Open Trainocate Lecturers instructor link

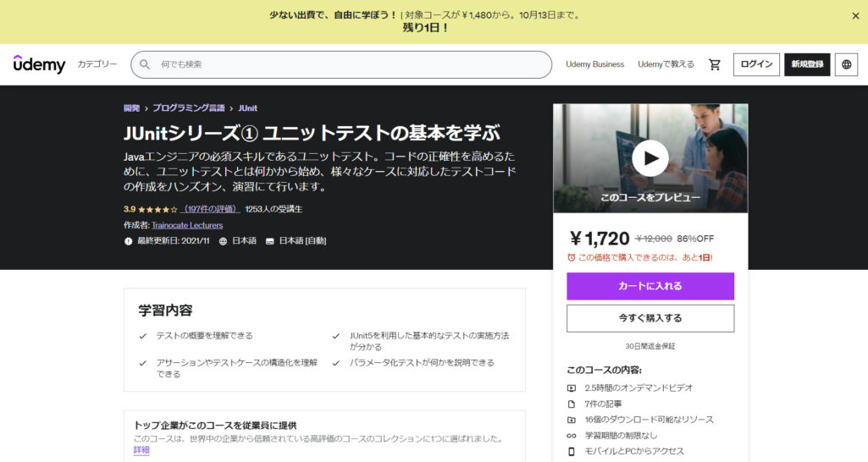187,225
